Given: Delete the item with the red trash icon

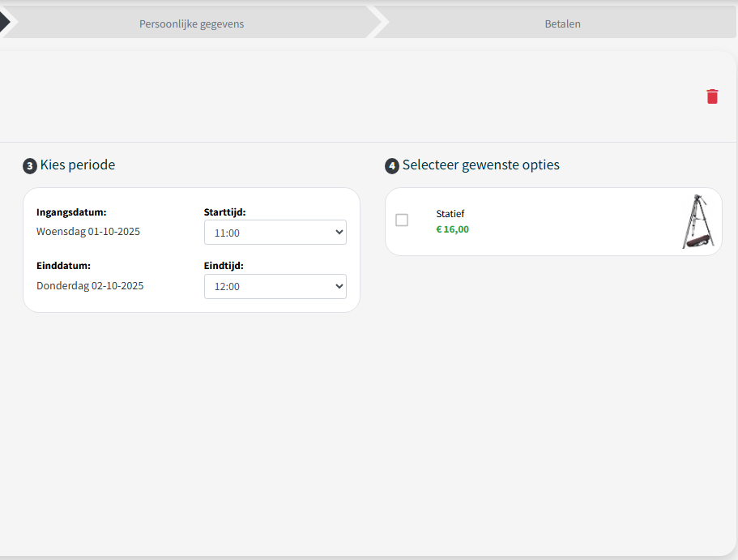Looking at the screenshot, I should [712, 96].
